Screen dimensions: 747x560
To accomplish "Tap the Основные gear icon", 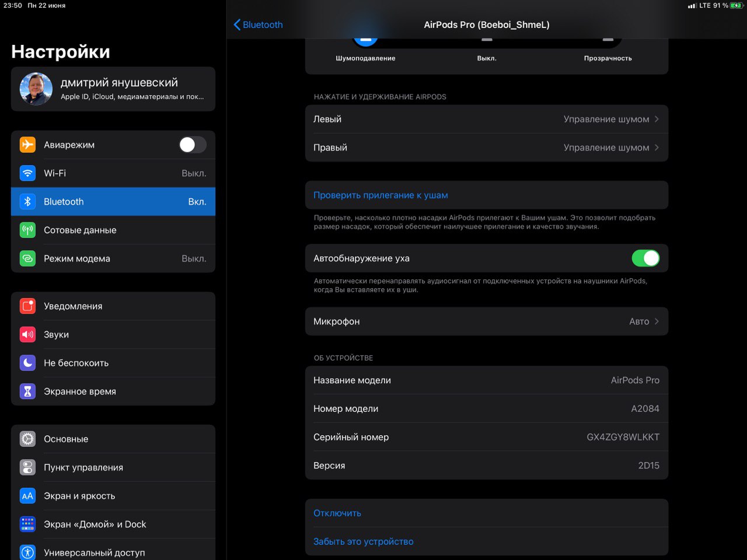I will click(27, 439).
